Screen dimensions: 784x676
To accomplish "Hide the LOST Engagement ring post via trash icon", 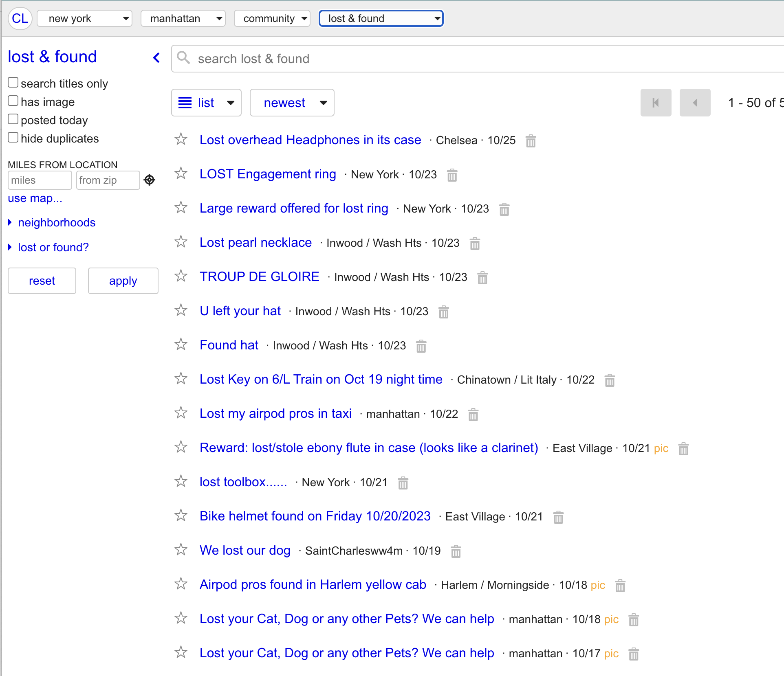I will tap(452, 175).
